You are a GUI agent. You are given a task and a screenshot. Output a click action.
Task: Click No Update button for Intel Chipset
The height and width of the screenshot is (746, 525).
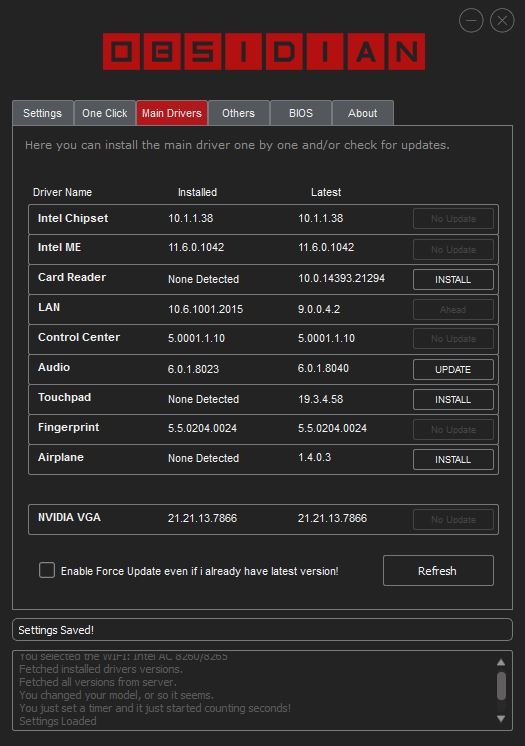click(453, 218)
